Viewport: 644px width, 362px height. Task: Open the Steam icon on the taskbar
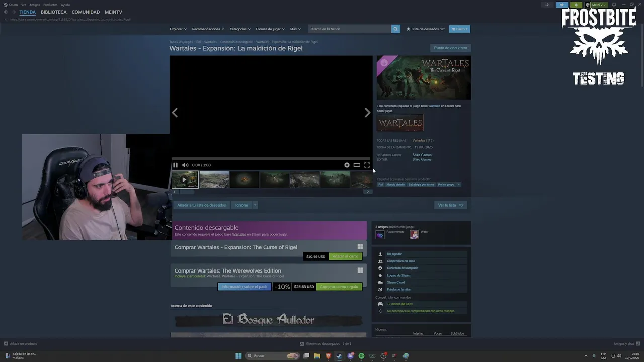point(339,356)
